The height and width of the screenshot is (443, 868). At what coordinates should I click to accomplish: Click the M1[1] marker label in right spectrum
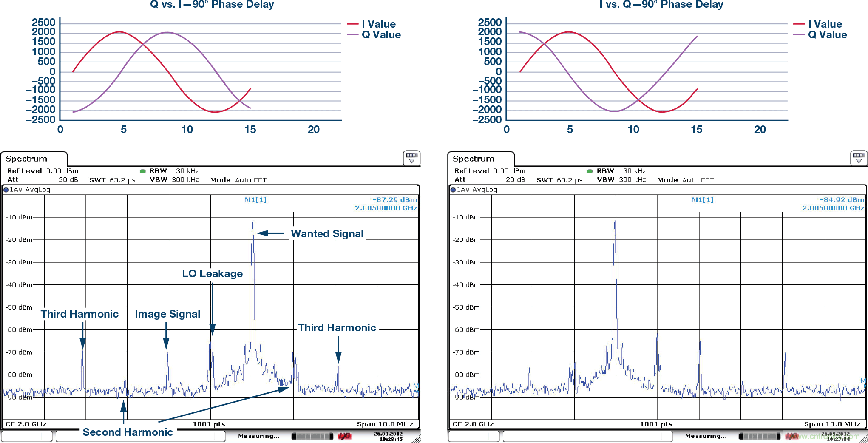click(702, 199)
